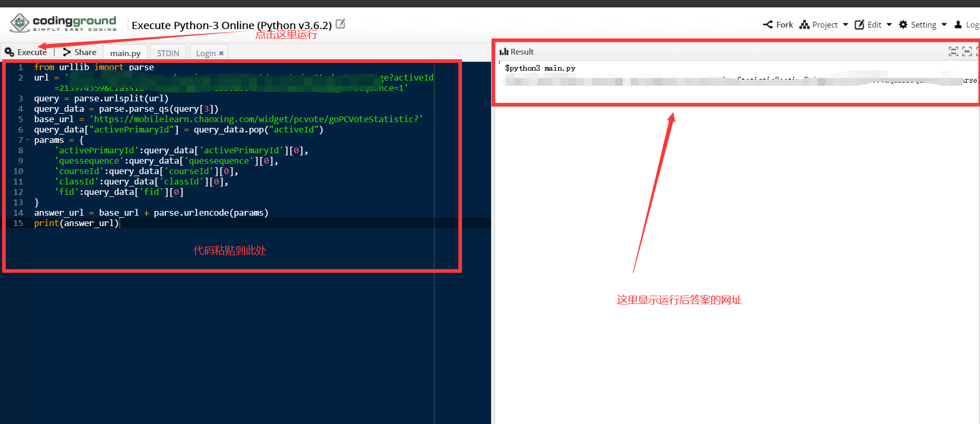
Task: Click line 14 answer_url assignment
Action: 151,213
